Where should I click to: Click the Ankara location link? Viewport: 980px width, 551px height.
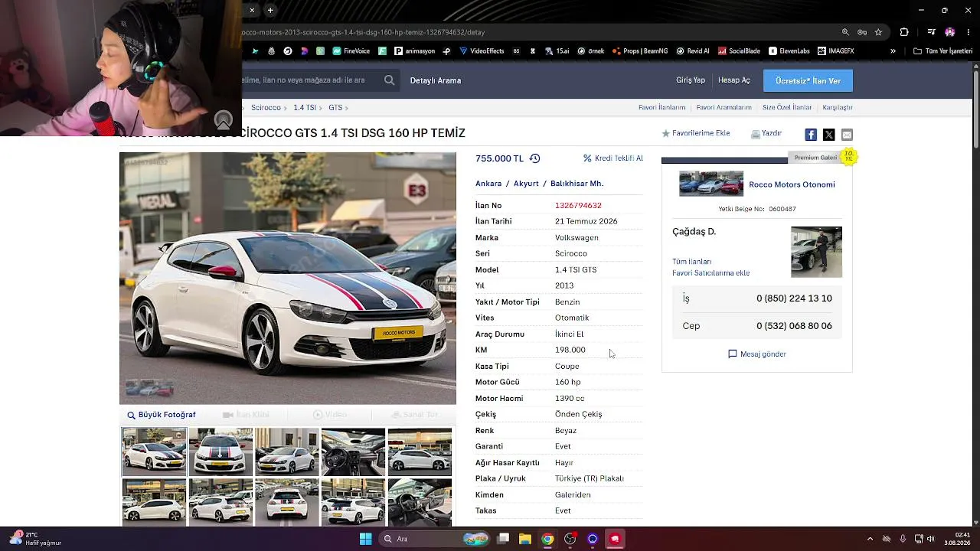pyautogui.click(x=488, y=184)
